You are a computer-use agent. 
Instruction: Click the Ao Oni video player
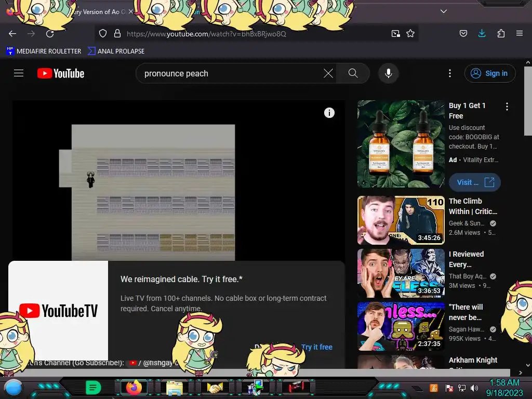(x=179, y=180)
